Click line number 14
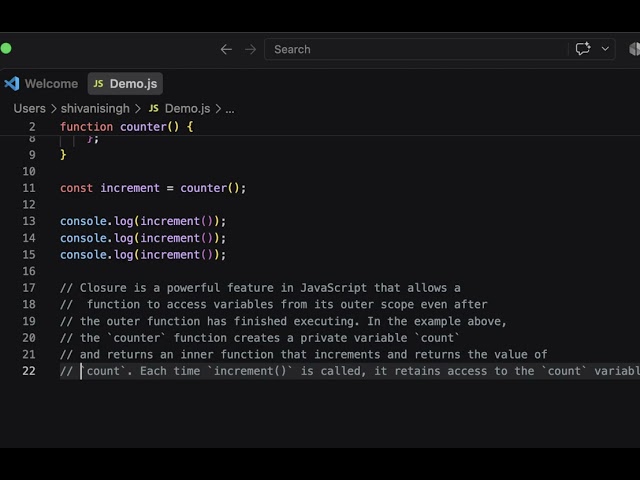640x480 pixels. 29,238
